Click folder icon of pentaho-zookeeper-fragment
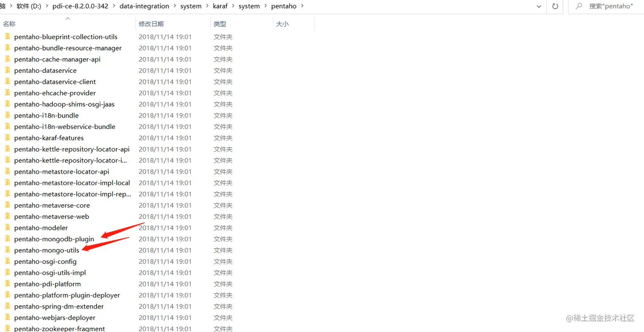 [x=7, y=329]
